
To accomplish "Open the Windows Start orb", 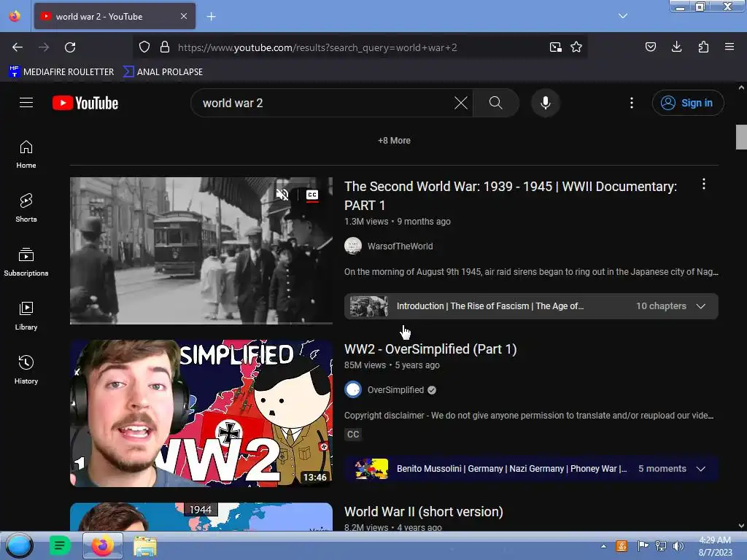I will pyautogui.click(x=19, y=545).
